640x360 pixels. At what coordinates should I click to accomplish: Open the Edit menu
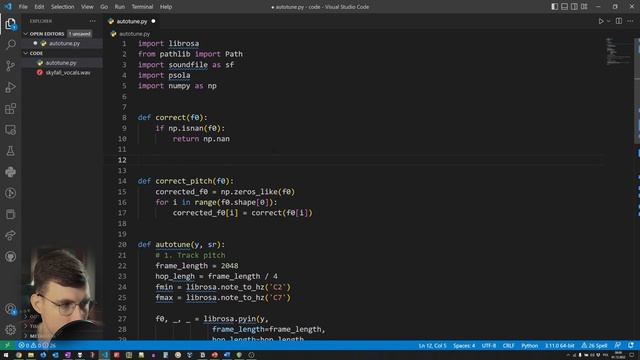click(39, 7)
